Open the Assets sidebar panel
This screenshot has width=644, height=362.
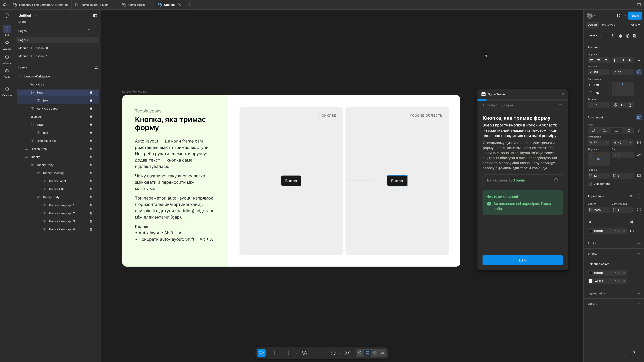[7, 59]
